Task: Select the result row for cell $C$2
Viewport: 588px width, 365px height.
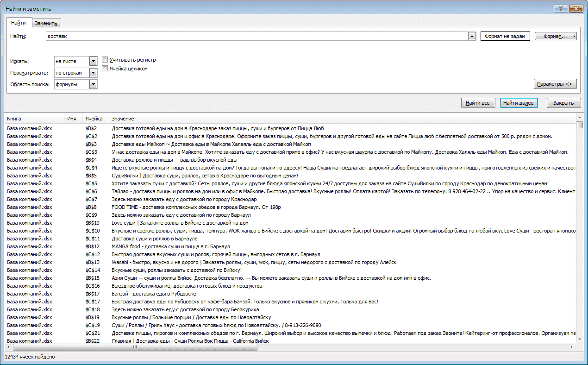Action: click(290, 136)
